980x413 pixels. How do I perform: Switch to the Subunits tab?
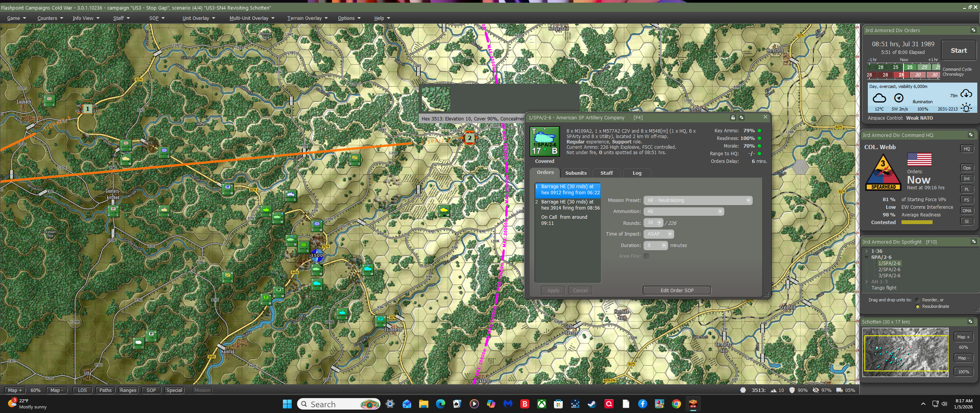[x=576, y=173]
